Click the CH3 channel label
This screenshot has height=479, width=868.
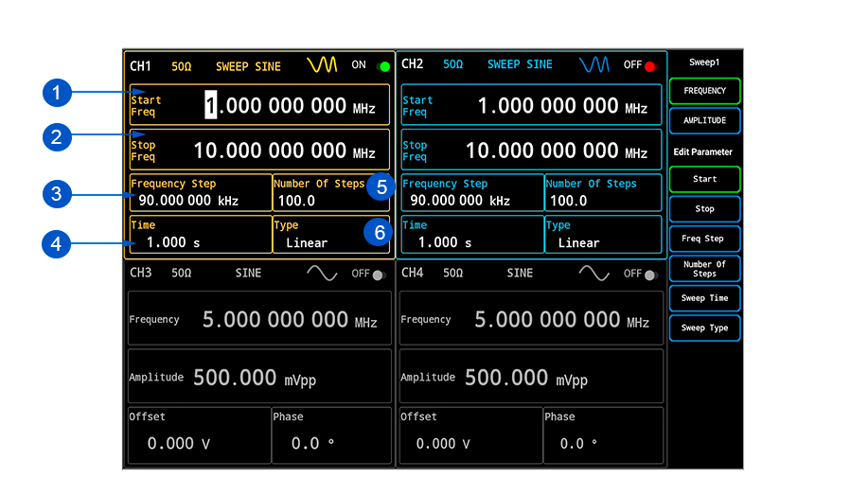[x=141, y=273]
